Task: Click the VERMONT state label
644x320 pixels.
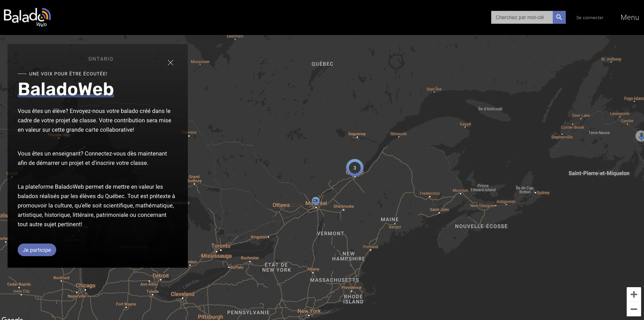Action: coord(330,233)
